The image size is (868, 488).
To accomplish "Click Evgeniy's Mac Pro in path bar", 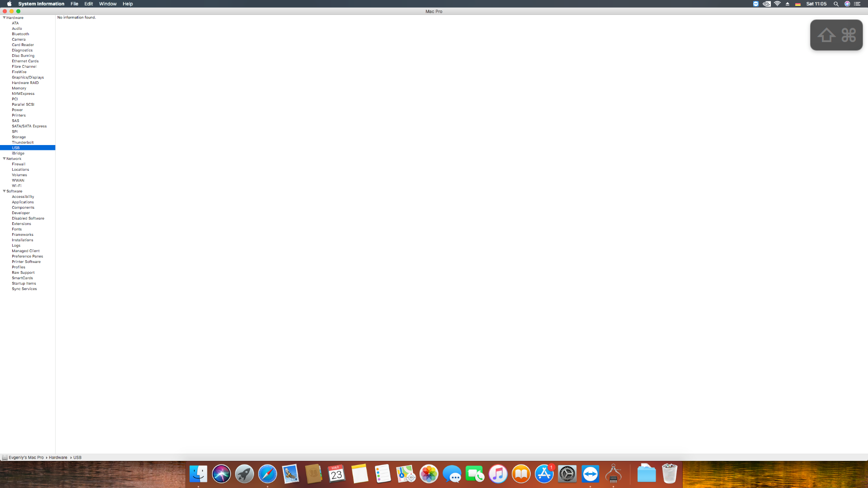I will click(26, 457).
